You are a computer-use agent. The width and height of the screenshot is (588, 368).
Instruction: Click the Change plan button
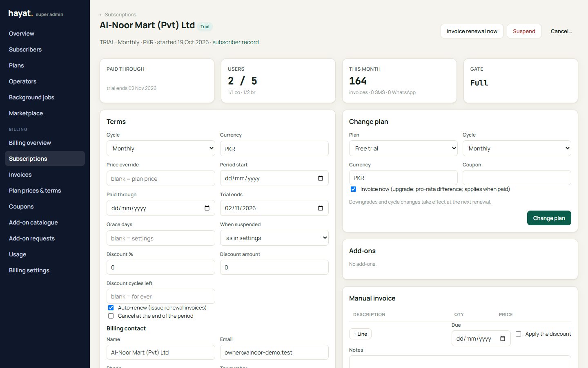click(549, 218)
